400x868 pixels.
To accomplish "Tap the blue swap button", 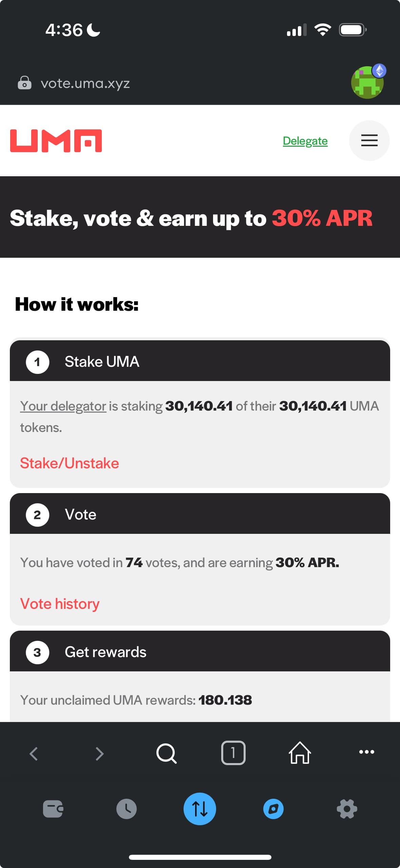I will coord(200,809).
